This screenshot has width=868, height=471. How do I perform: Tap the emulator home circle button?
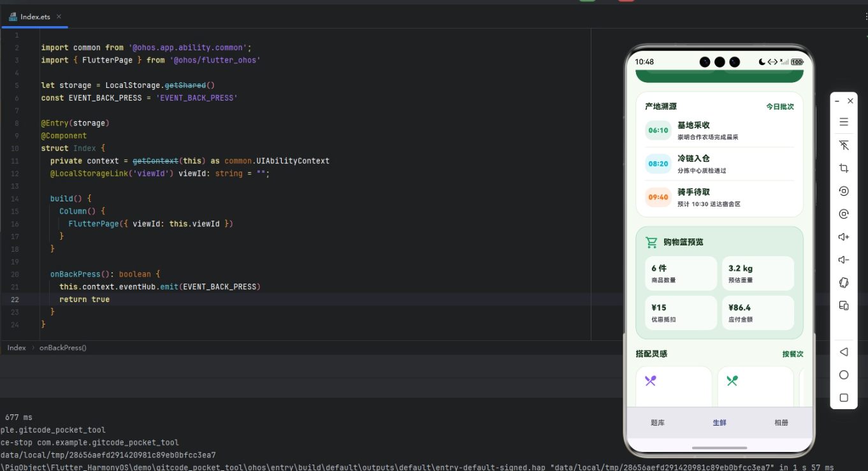pyautogui.click(x=844, y=375)
